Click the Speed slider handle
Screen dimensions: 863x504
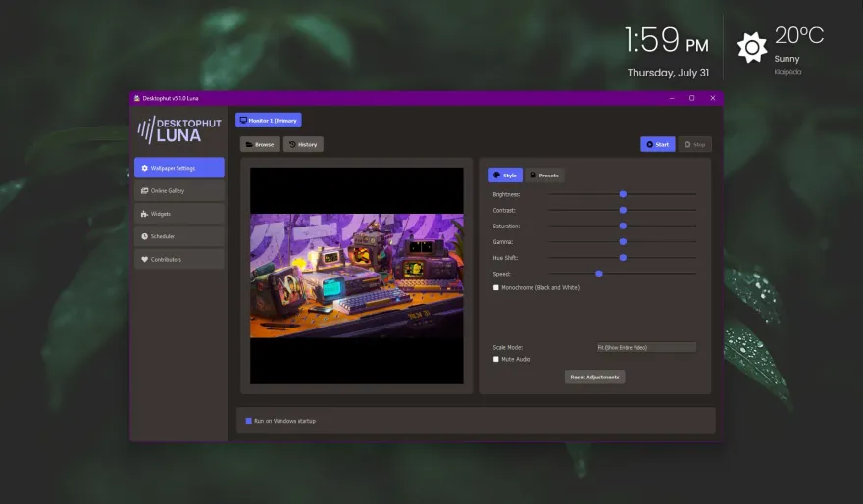[599, 273]
